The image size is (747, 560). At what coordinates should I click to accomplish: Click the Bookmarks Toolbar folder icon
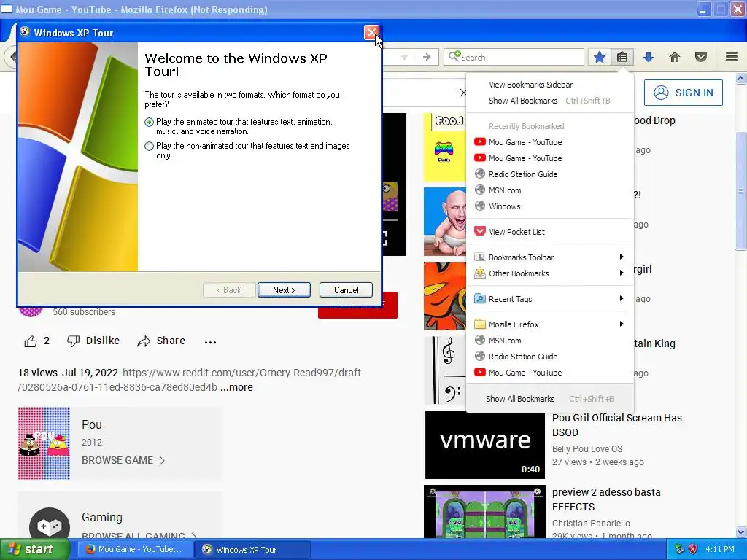point(480,257)
